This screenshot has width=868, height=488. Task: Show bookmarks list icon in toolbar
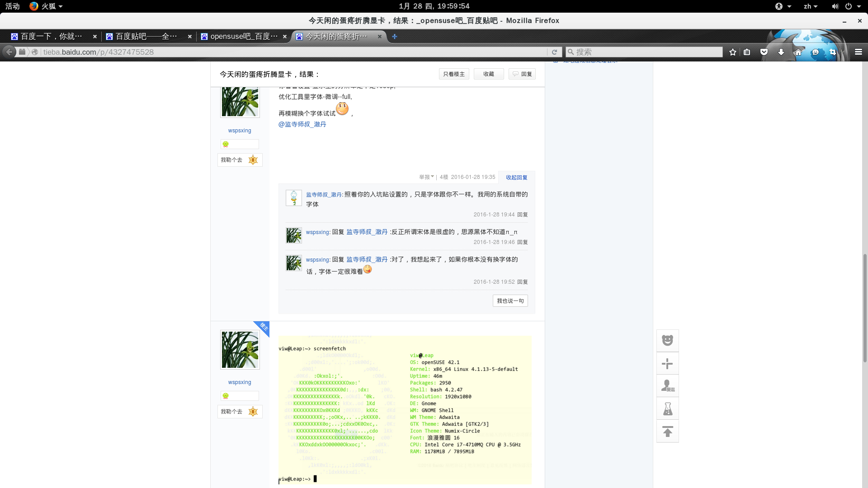747,52
